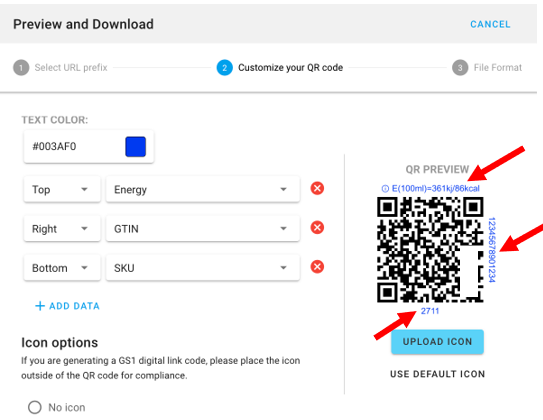The image size is (543, 420).
Task: Click the Upload Icon button
Action: [437, 342]
